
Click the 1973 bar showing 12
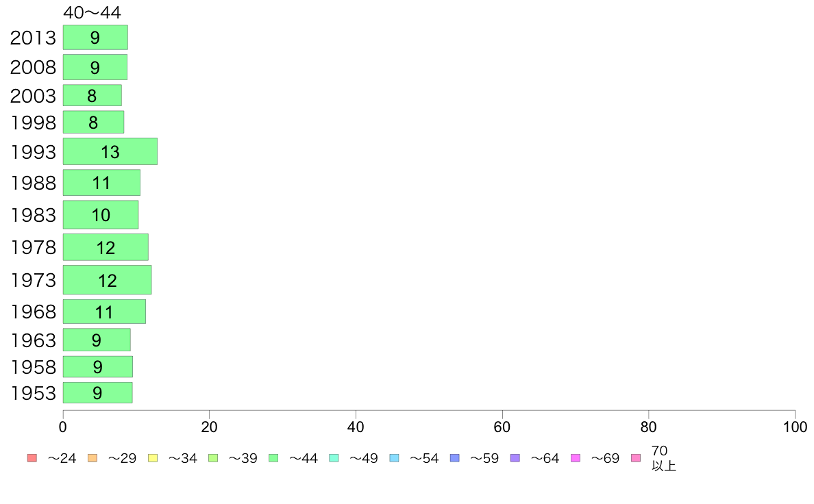[x=108, y=280]
